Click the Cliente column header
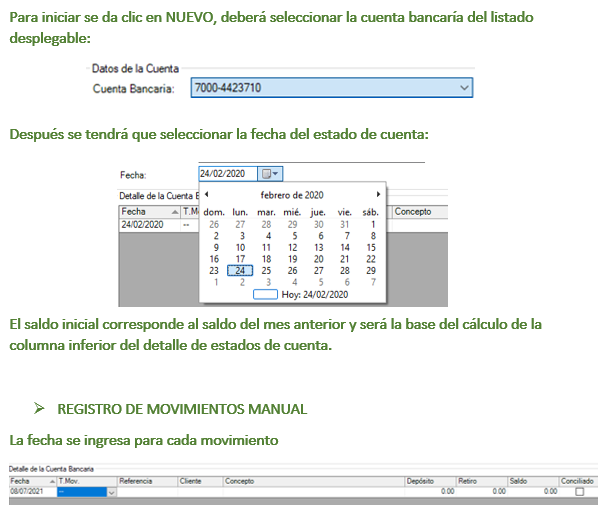 click(201, 481)
